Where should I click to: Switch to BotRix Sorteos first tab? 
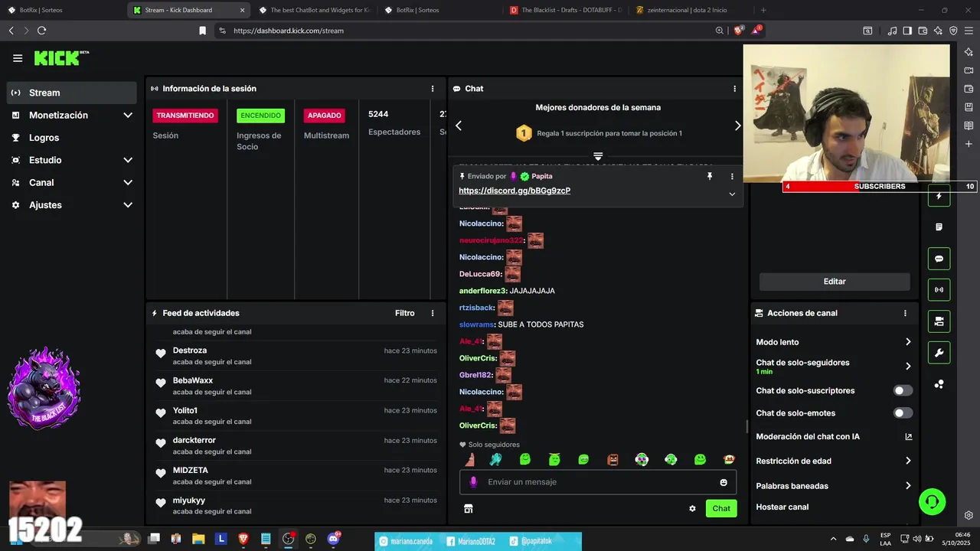click(x=61, y=10)
